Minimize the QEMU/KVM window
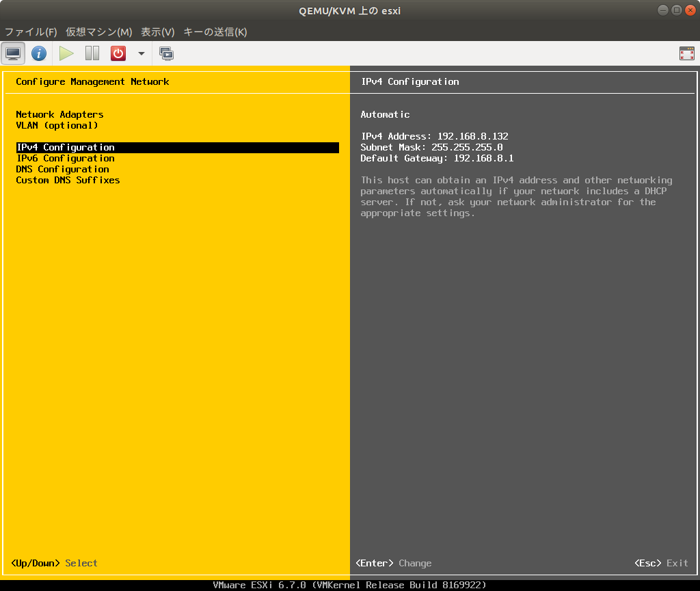Screen dimensions: 700x591 pyautogui.click(x=663, y=10)
